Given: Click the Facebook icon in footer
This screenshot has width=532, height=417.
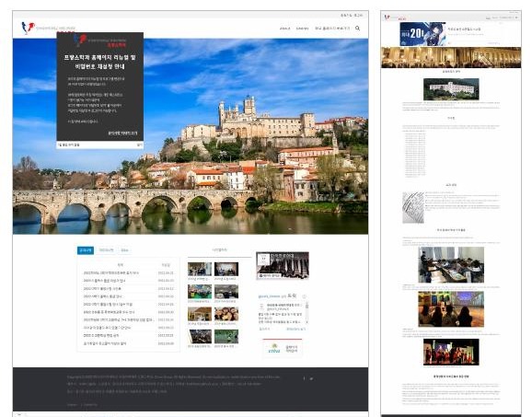Looking at the screenshot, I should [304, 378].
